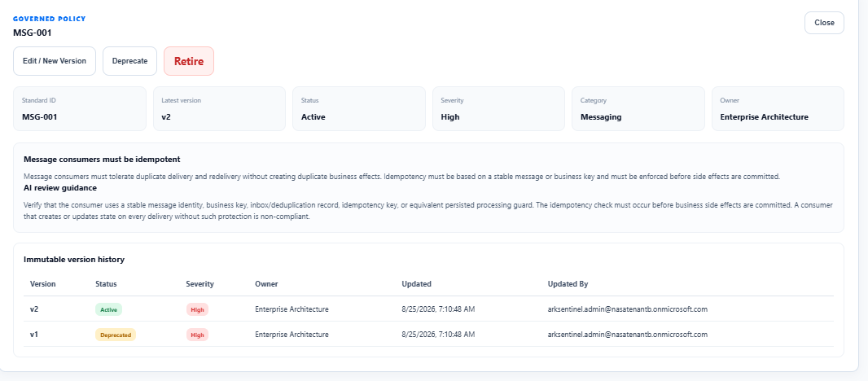This screenshot has height=381, width=868.
Task: Click the guidance paragraph starting 'Verify that the consumer'
Action: (428, 210)
